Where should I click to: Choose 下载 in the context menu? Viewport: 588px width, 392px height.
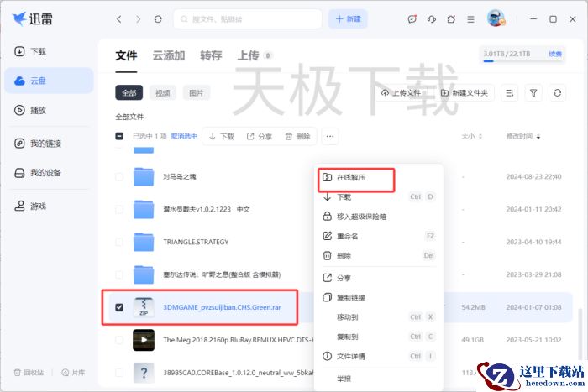click(379, 196)
